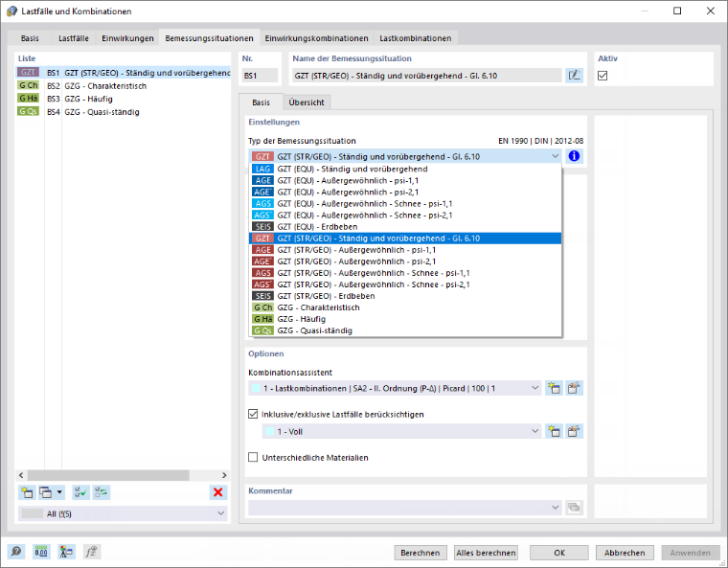Open the units and decimals 0.00 icon
This screenshot has width=728, height=568.
[41, 552]
